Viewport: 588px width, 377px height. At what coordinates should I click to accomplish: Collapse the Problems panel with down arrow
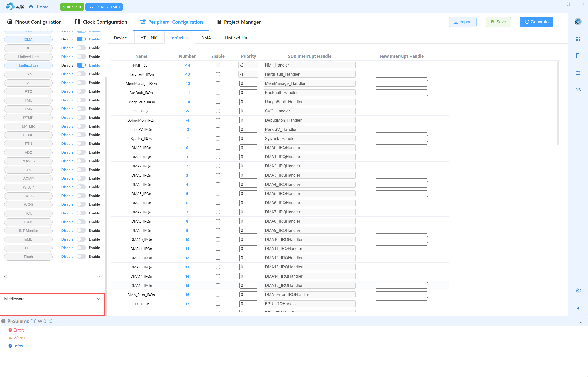581,321
